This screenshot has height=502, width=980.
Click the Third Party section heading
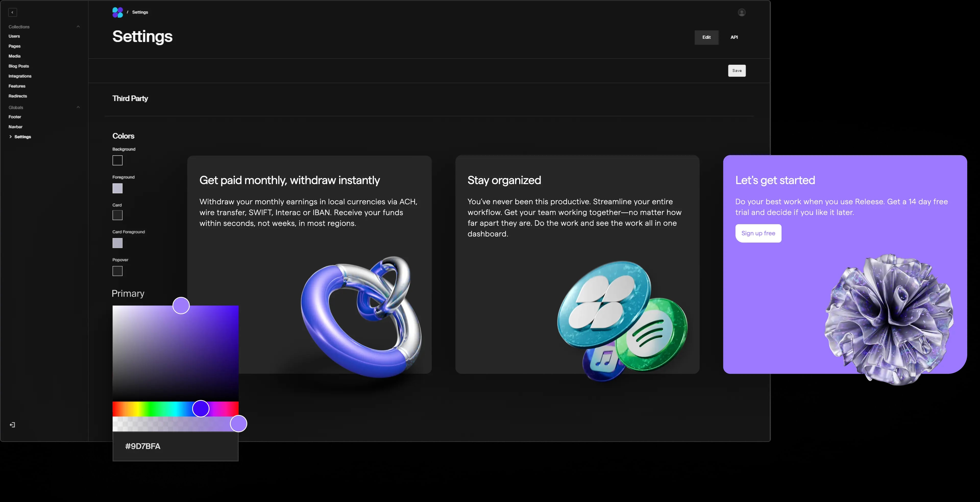(x=130, y=98)
